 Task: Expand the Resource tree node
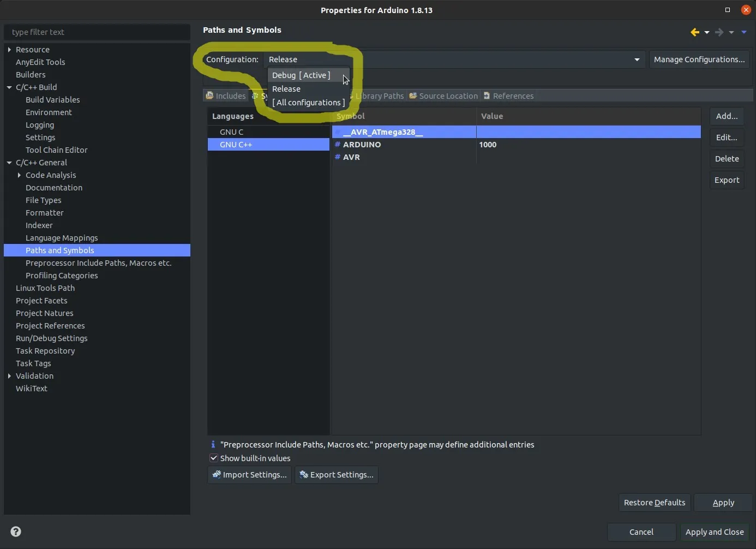pos(9,50)
